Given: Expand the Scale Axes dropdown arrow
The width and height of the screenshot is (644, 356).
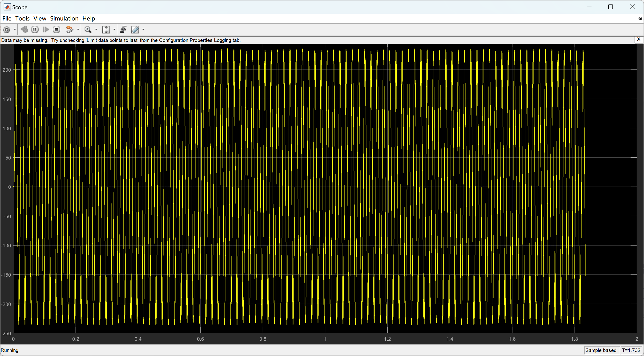Looking at the screenshot, I should tap(114, 30).
